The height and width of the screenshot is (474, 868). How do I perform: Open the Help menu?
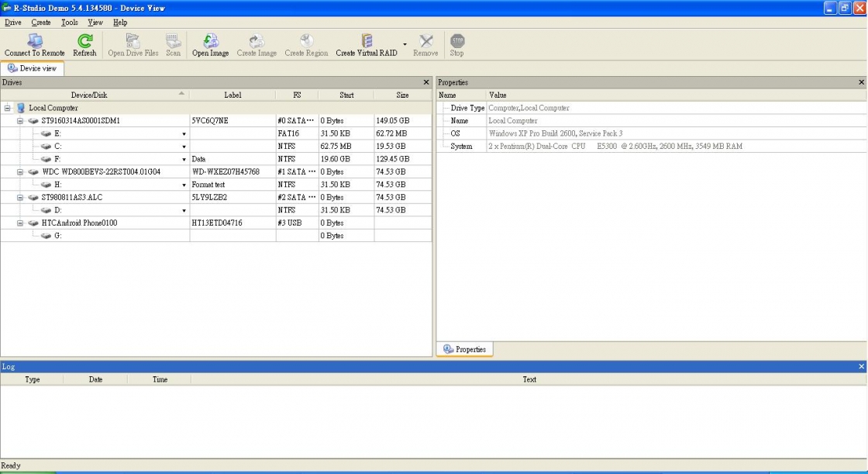click(120, 22)
